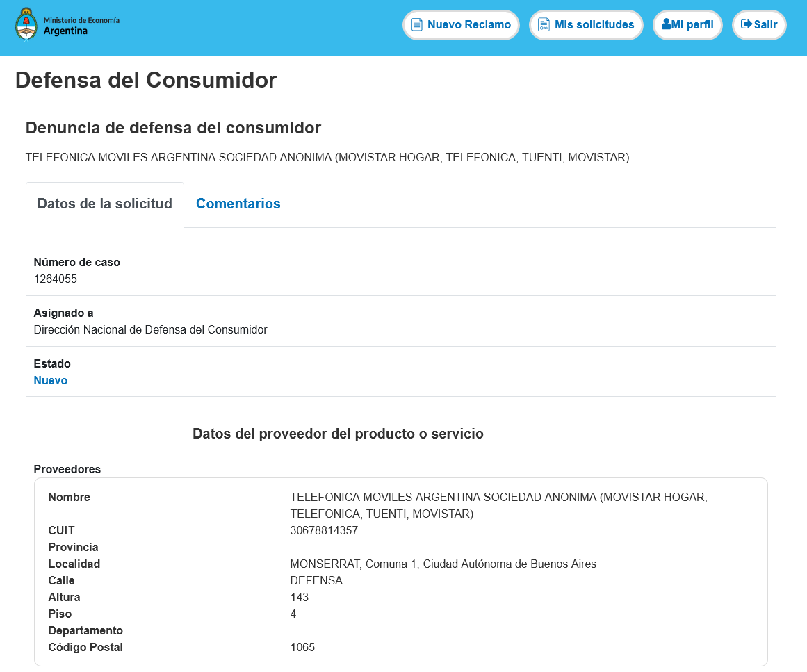
Task: Click the Piso label
Action: click(60, 614)
